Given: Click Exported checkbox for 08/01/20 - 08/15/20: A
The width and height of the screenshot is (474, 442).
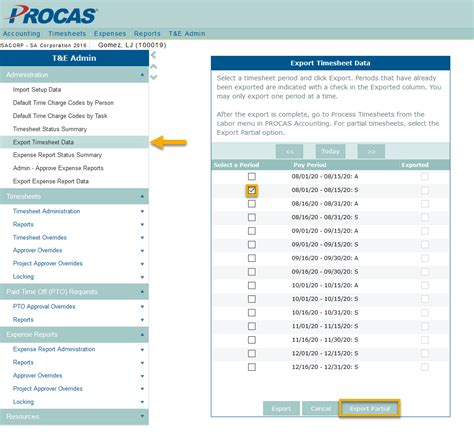Looking at the screenshot, I should 425,176.
